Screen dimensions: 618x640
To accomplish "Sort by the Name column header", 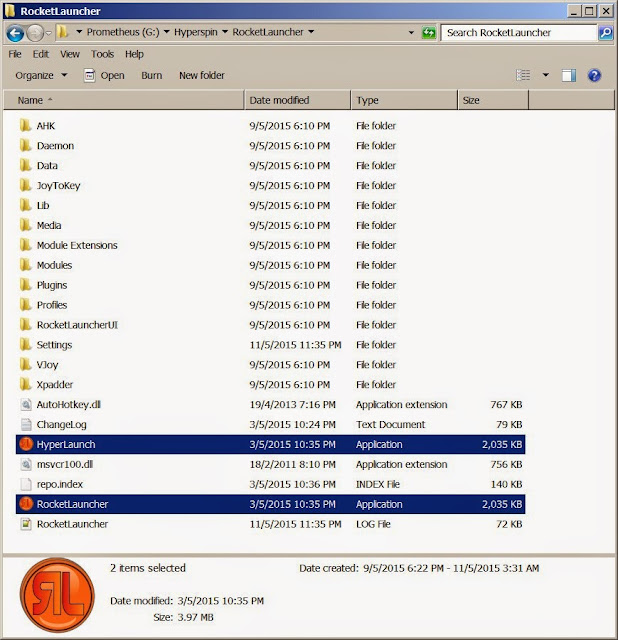I will coord(124,100).
